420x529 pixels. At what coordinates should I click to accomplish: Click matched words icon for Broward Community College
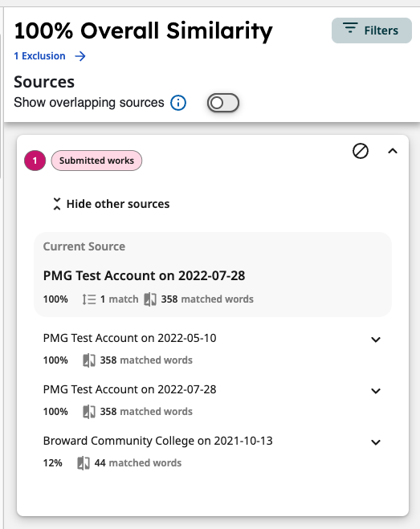coord(84,463)
